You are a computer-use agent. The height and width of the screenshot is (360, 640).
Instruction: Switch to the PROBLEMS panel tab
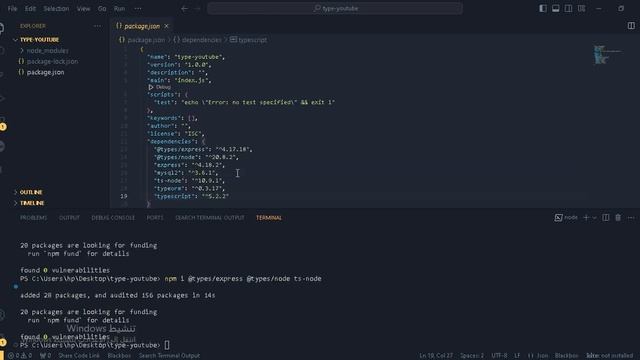[33, 218]
